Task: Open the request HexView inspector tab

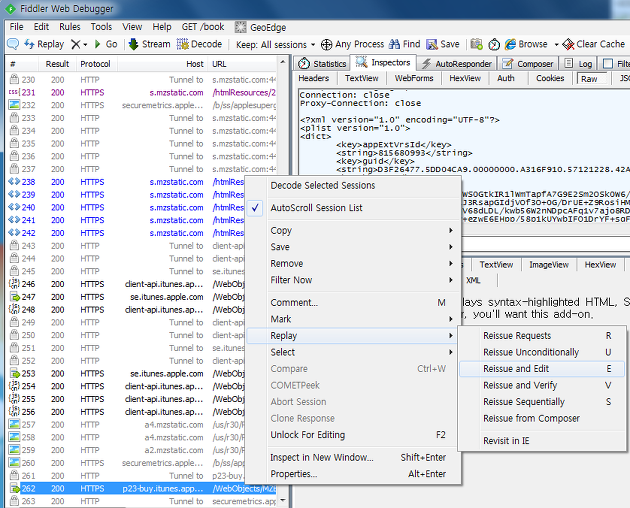Action: pos(465,78)
